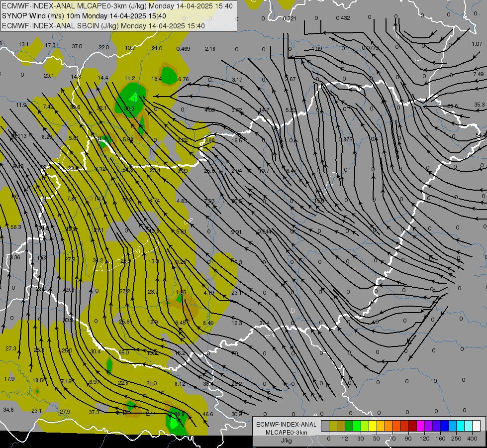The image size is (487, 448).
Task: Click the map value 16.4
Action: click(157, 79)
